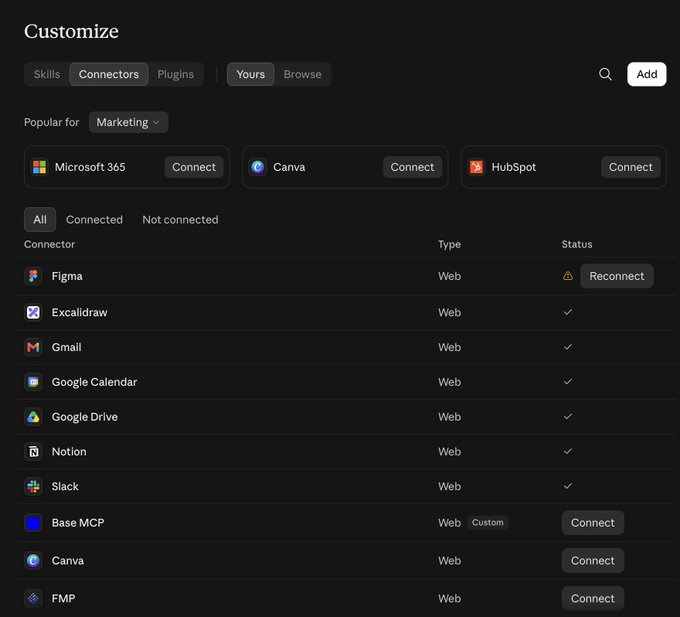The height and width of the screenshot is (617, 680).
Task: Click the Type column header
Action: click(449, 244)
